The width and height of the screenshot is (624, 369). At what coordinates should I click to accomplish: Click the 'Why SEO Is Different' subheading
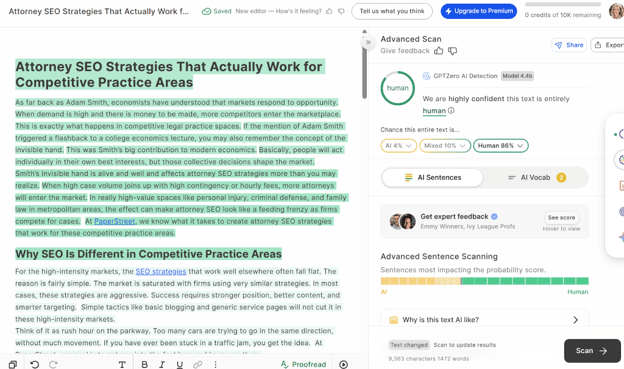[x=148, y=254]
